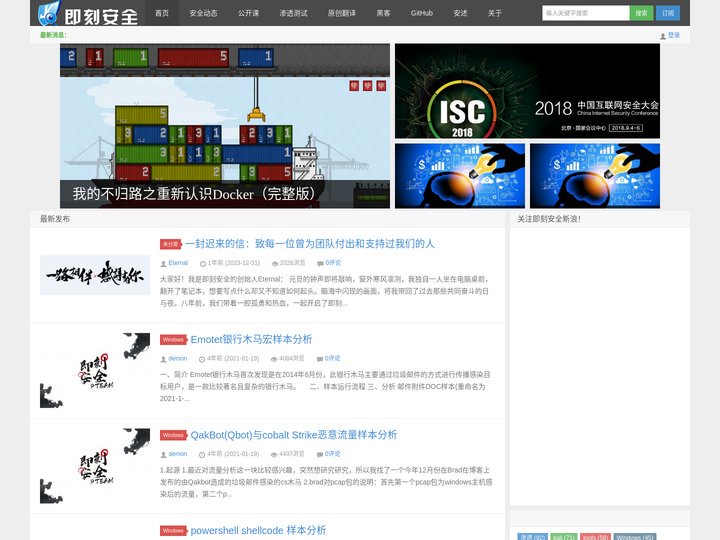
Task: Click eye icon next to 4497浏览
Action: click(x=274, y=454)
